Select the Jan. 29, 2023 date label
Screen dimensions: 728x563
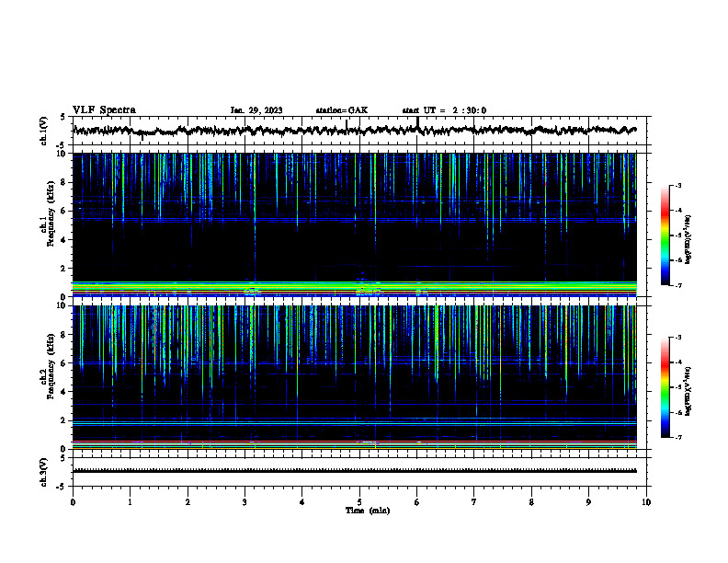[256, 110]
